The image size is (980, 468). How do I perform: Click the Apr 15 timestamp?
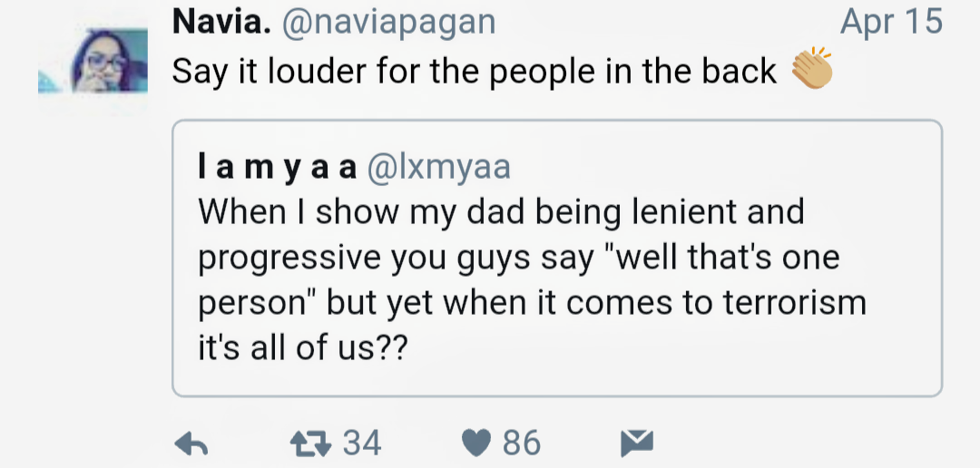coord(891,22)
